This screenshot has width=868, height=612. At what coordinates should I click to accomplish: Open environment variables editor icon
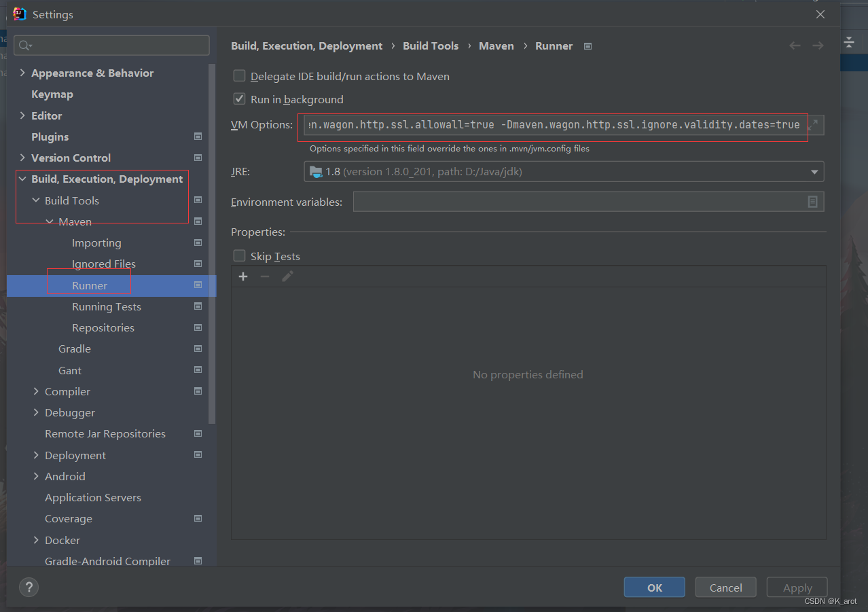(813, 202)
